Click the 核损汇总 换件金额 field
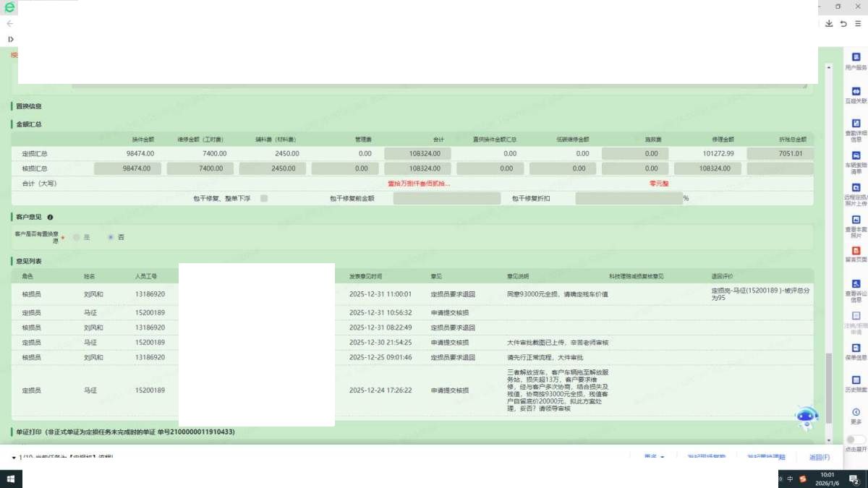 127,168
